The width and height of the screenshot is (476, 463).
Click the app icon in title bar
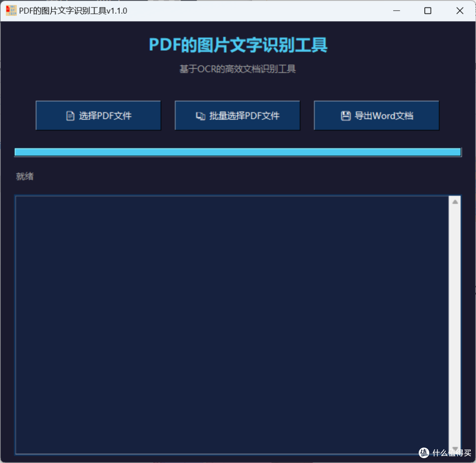coord(11,11)
